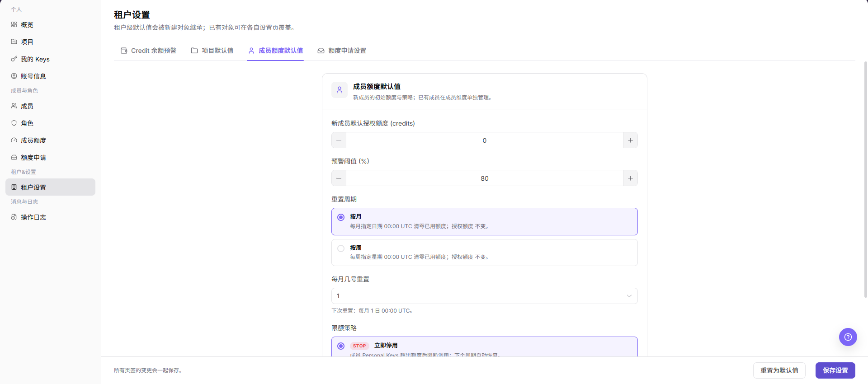Image resolution: width=868 pixels, height=384 pixels.
Task: Increase 预警阈值 with plus button
Action: point(630,178)
